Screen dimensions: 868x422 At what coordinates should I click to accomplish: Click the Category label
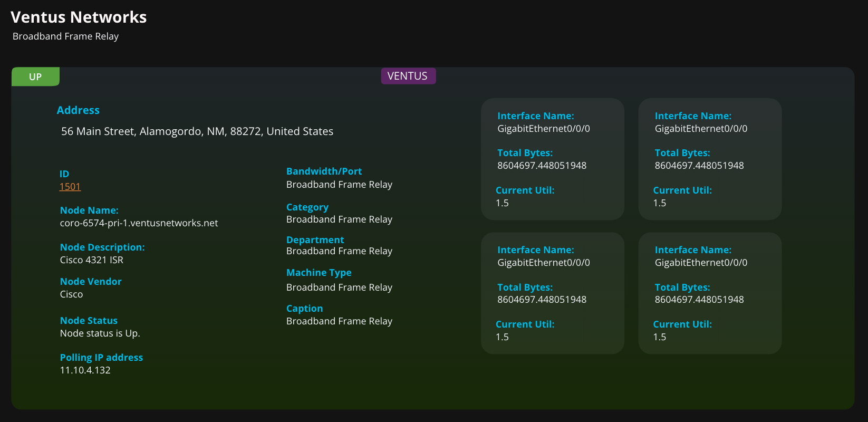coord(307,207)
